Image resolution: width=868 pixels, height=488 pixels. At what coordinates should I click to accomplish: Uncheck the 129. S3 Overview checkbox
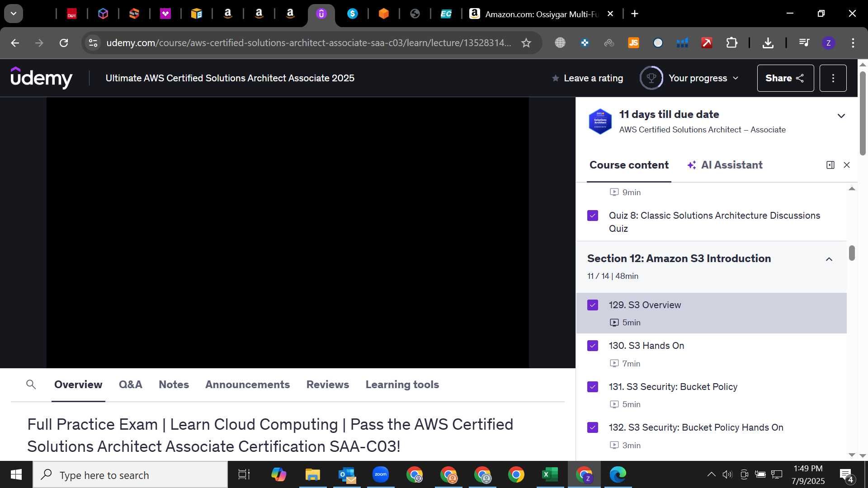coord(593,305)
